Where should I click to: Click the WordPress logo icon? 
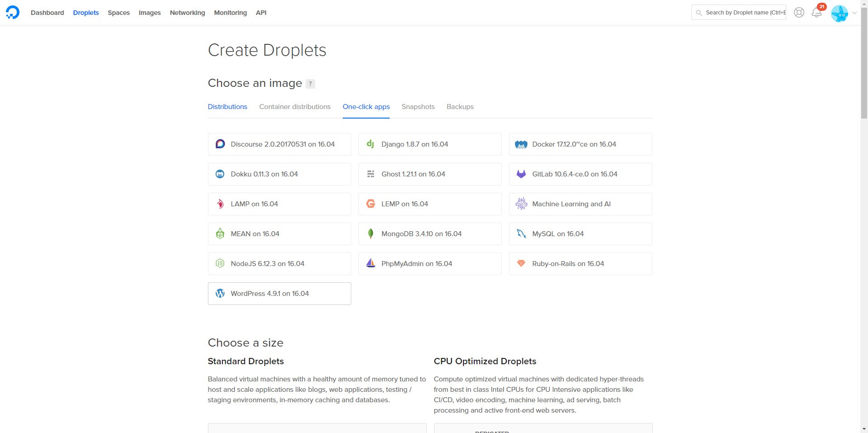[220, 294]
